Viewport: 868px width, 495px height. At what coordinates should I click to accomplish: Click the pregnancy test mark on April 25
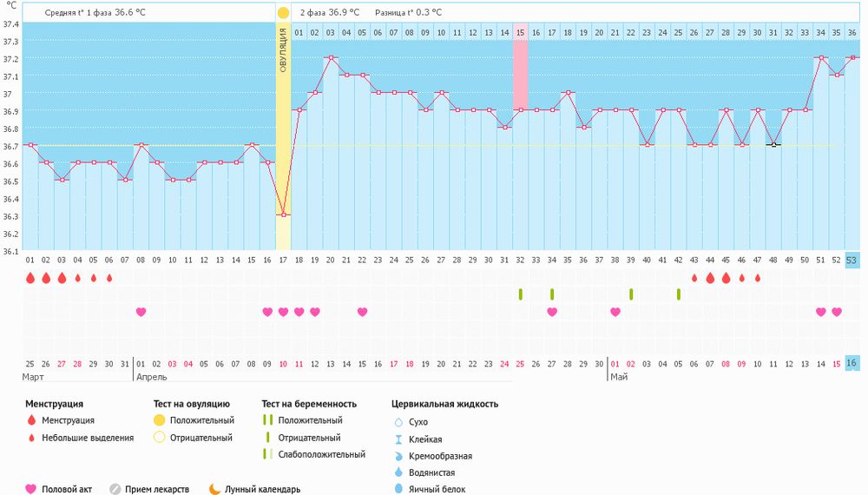pos(521,294)
